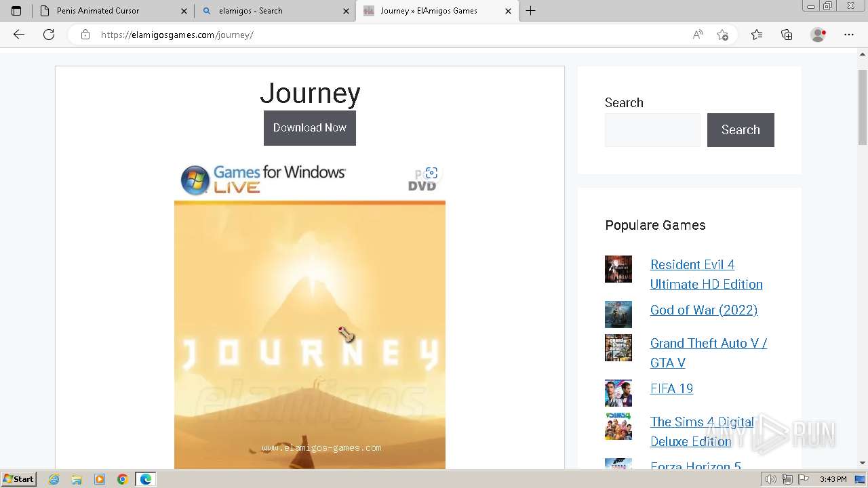Viewport: 868px width, 488px height.
Task: Open Collections panel
Action: click(787, 35)
